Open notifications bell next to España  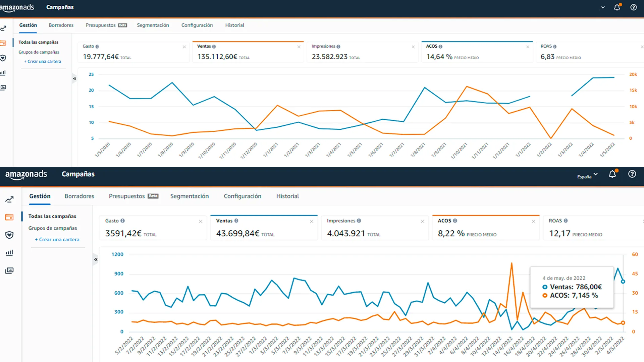click(x=612, y=174)
